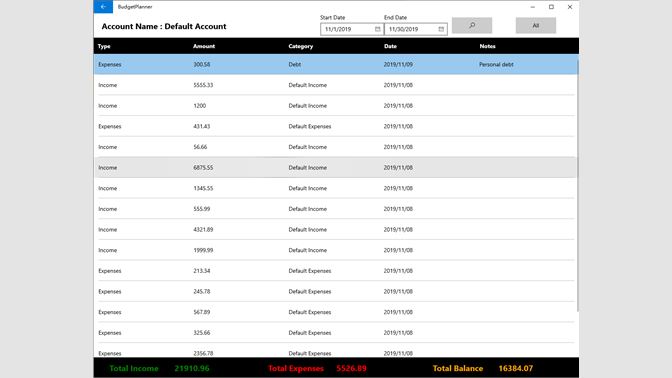Close the BudgetPlanner window
The image size is (672, 378).
[x=570, y=7]
